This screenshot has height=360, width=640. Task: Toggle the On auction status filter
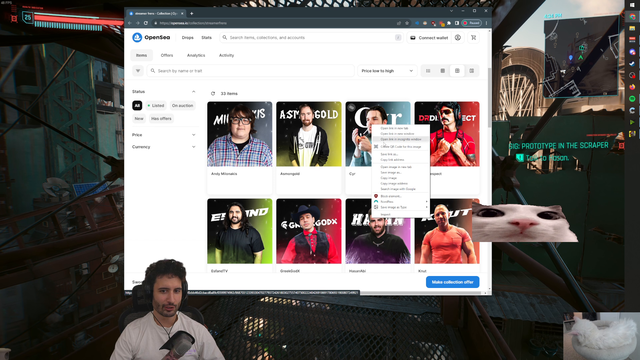pos(182,105)
